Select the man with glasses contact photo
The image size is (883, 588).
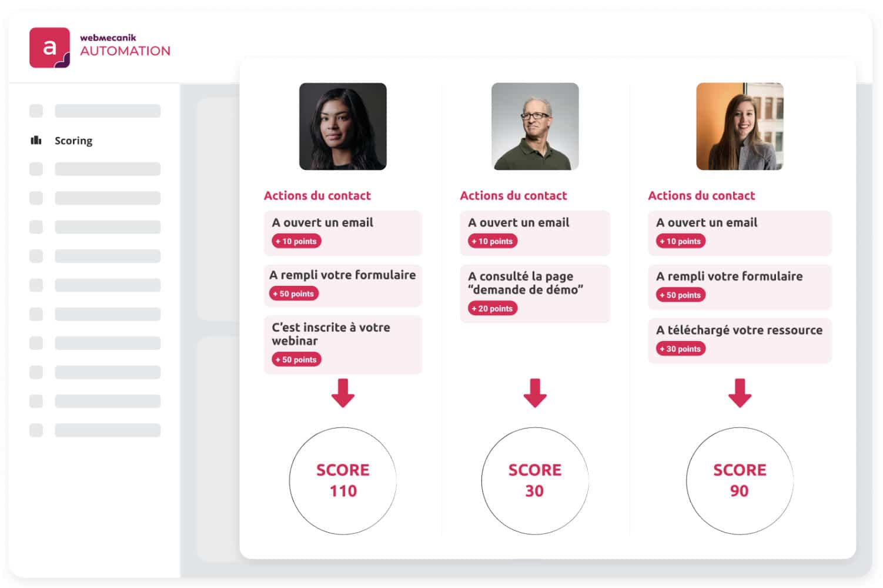pos(535,126)
